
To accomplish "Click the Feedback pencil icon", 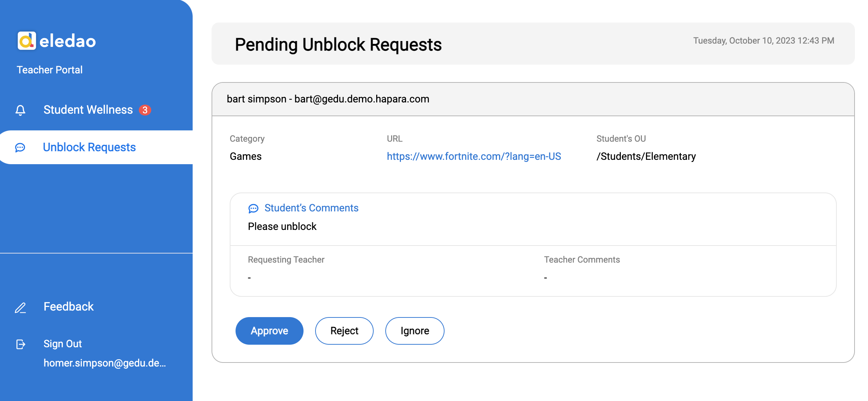I will coord(20,308).
